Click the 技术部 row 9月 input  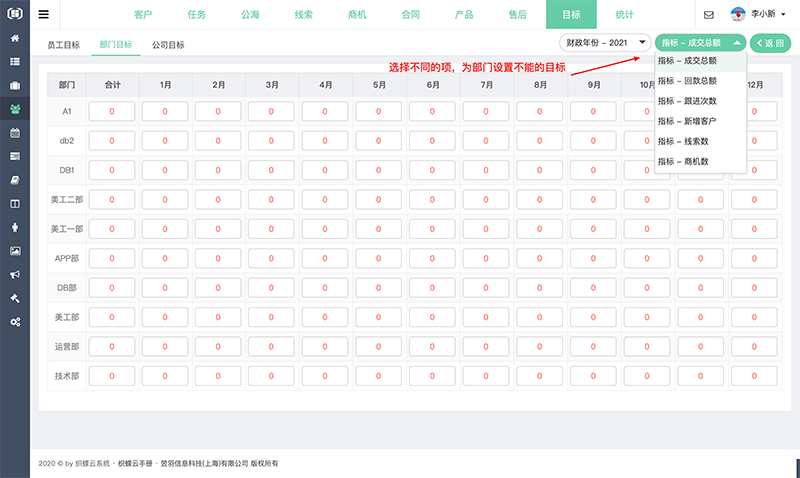click(x=593, y=376)
